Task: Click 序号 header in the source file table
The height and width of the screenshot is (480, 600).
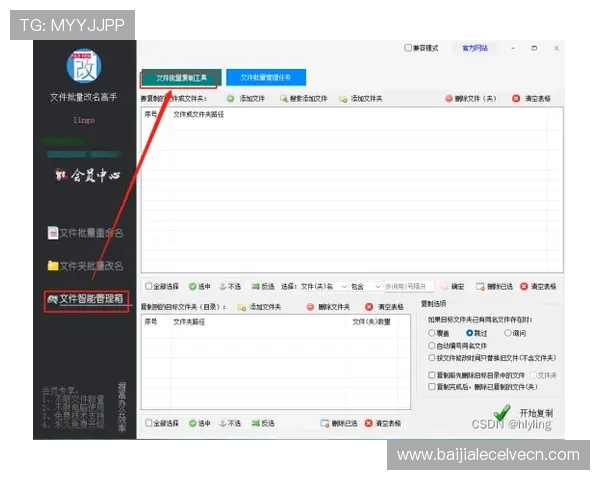Action: point(151,114)
